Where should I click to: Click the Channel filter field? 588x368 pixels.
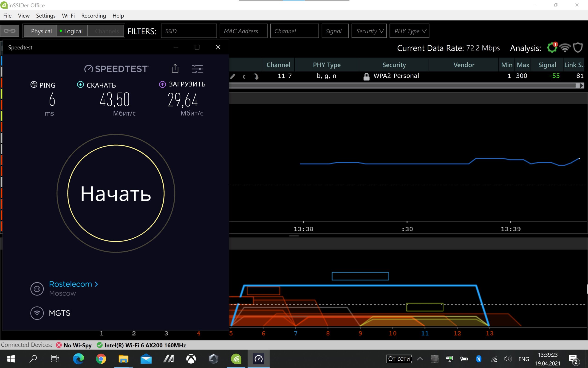[x=294, y=31]
